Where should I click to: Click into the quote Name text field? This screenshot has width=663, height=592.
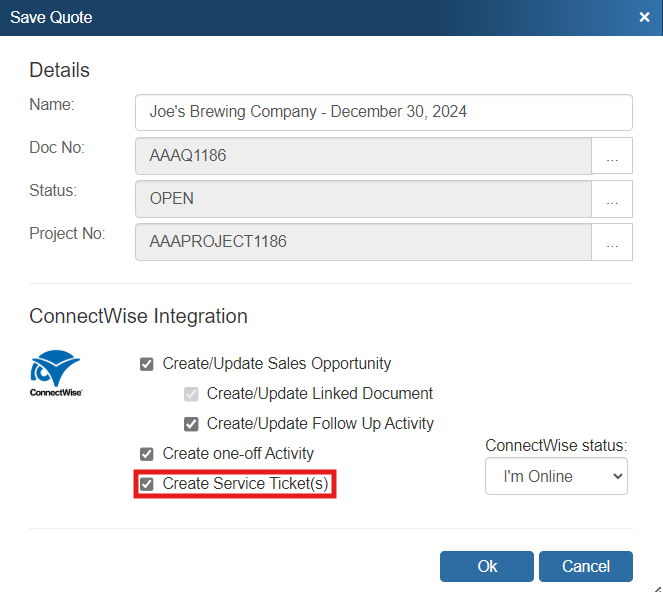383,112
